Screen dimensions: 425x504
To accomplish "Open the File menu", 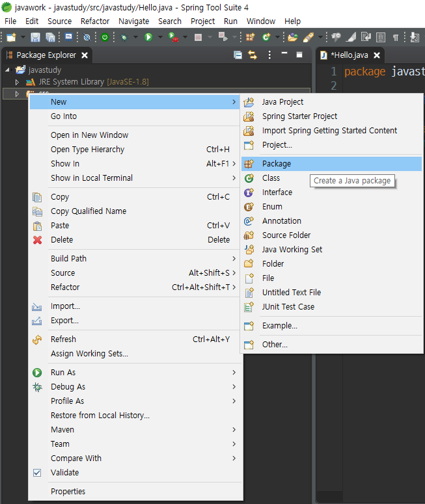I will tap(10, 21).
